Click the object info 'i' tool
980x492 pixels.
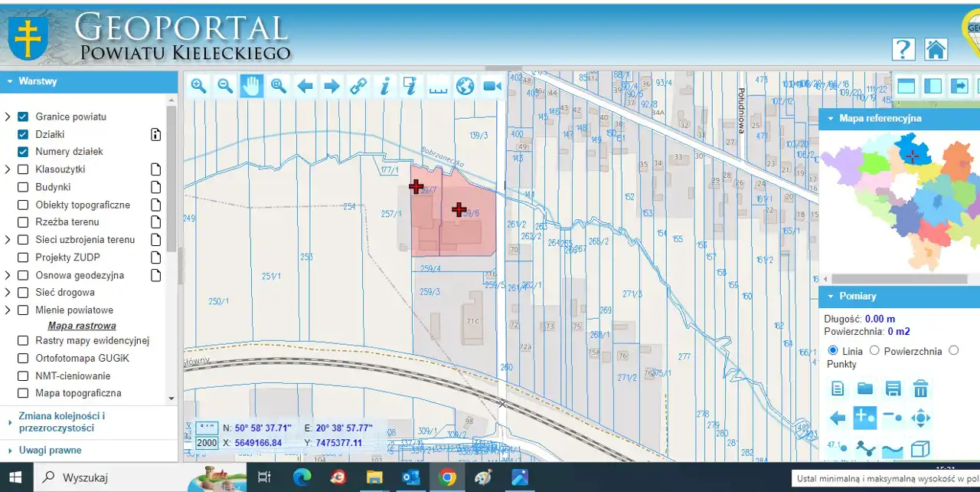[384, 86]
